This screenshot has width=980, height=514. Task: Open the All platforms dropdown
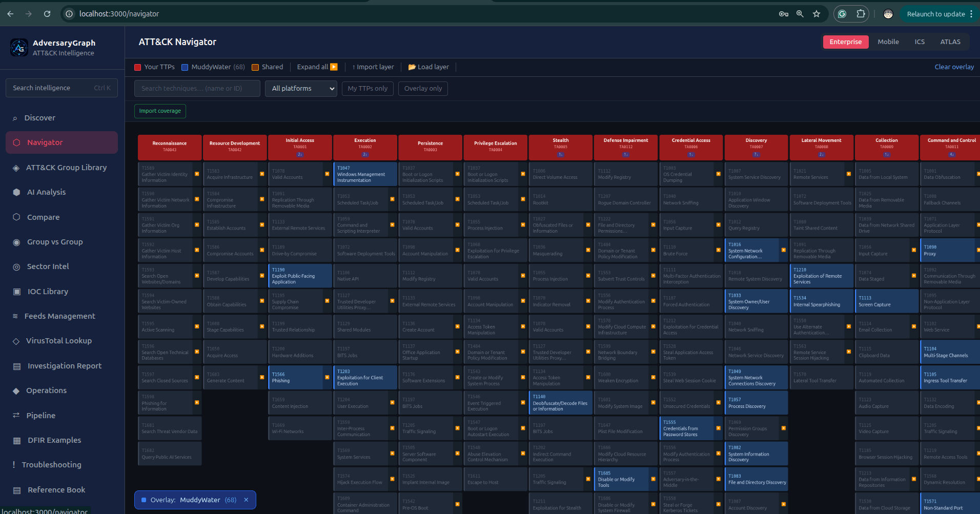301,89
